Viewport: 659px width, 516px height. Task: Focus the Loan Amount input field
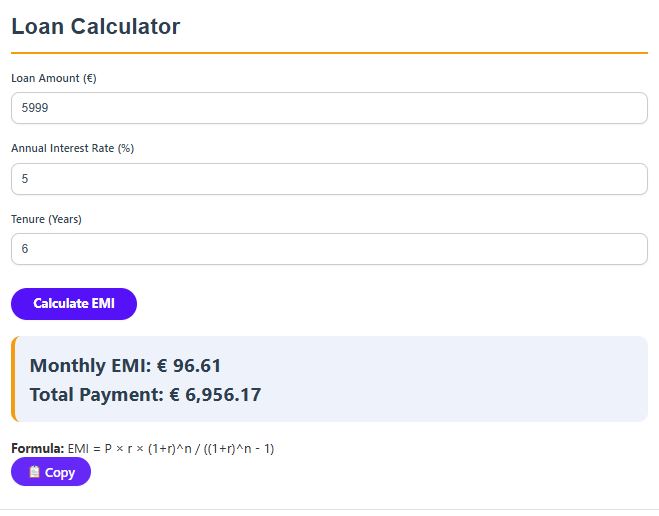pyautogui.click(x=329, y=108)
